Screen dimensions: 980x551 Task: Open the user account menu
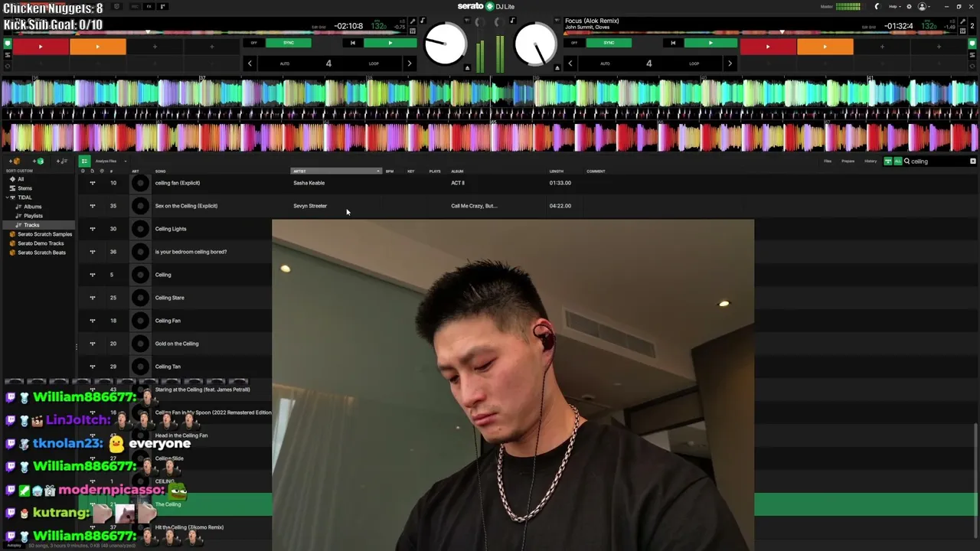pyautogui.click(x=923, y=6)
